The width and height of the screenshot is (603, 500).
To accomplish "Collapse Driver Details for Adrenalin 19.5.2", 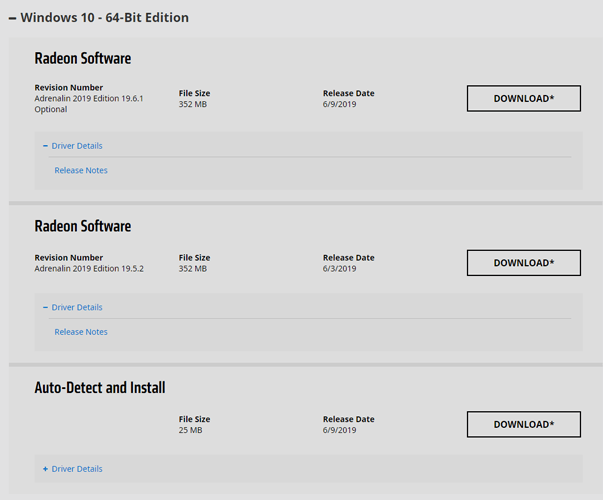I will (x=73, y=307).
